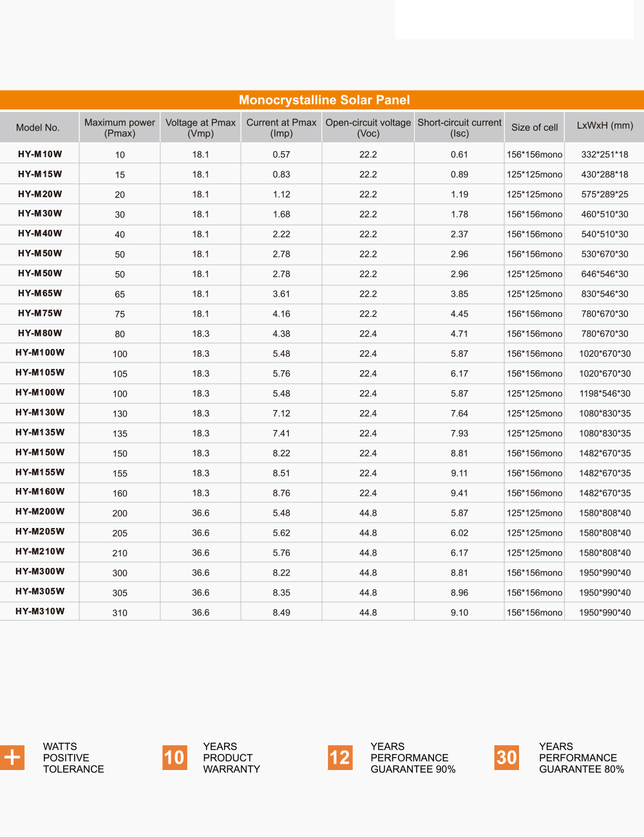Click dimension 530*670*30

point(605,254)
